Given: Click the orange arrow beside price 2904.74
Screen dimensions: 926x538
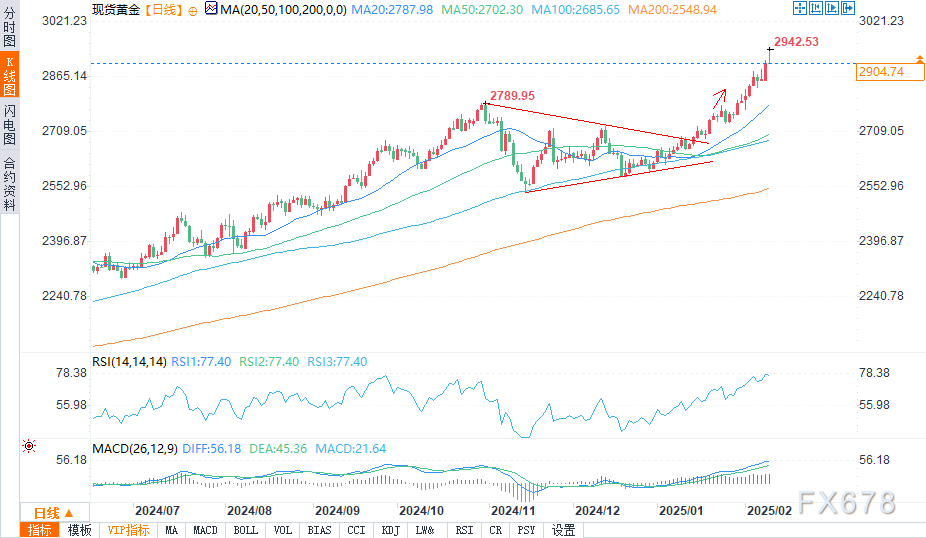Looking at the screenshot, I should pyautogui.click(x=918, y=61).
